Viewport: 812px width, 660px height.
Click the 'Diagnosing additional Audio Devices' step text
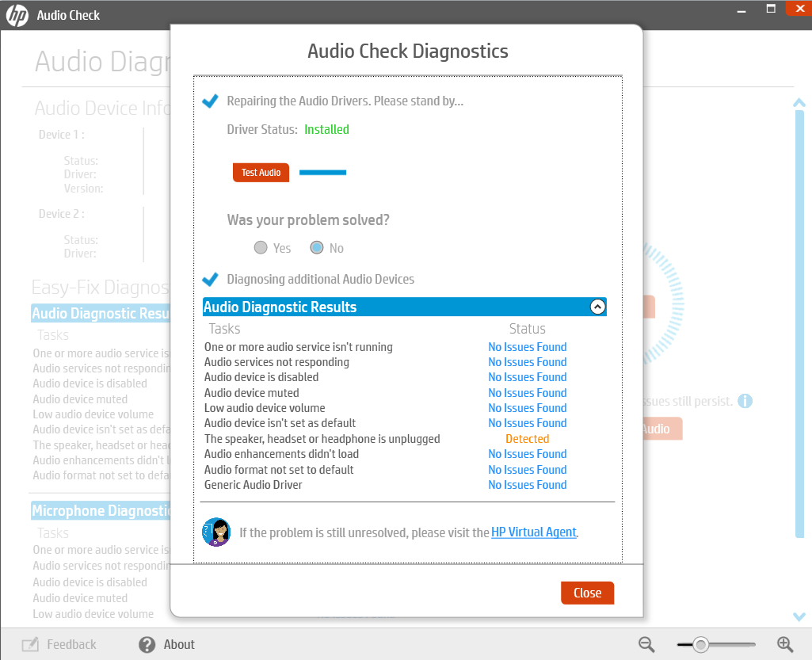[x=321, y=279]
